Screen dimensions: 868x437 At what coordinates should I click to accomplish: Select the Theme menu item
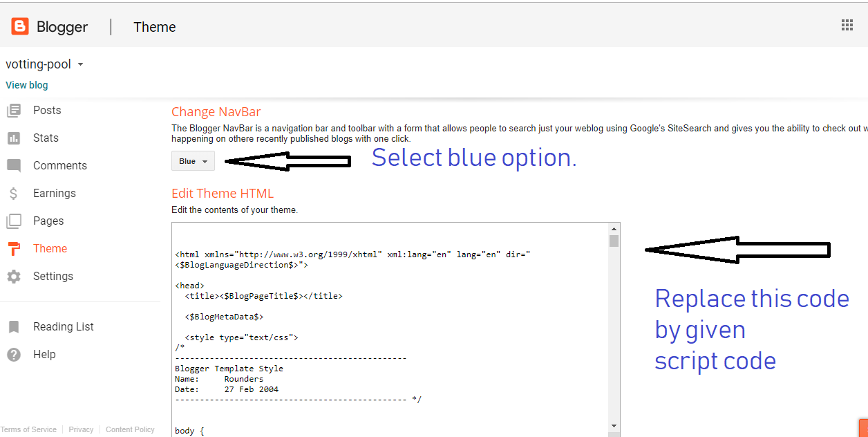[50, 248]
